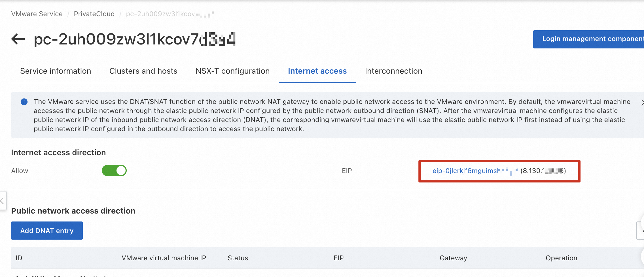This screenshot has height=277, width=644.
Task: Open the eip-0jlcrkjf6mguims link
Action: click(466, 171)
